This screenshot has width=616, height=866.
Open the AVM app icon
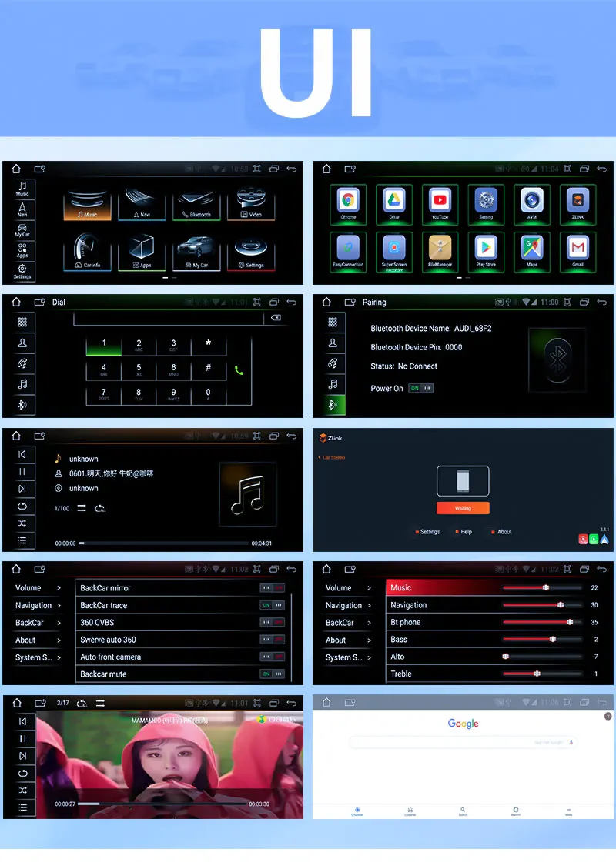click(532, 203)
